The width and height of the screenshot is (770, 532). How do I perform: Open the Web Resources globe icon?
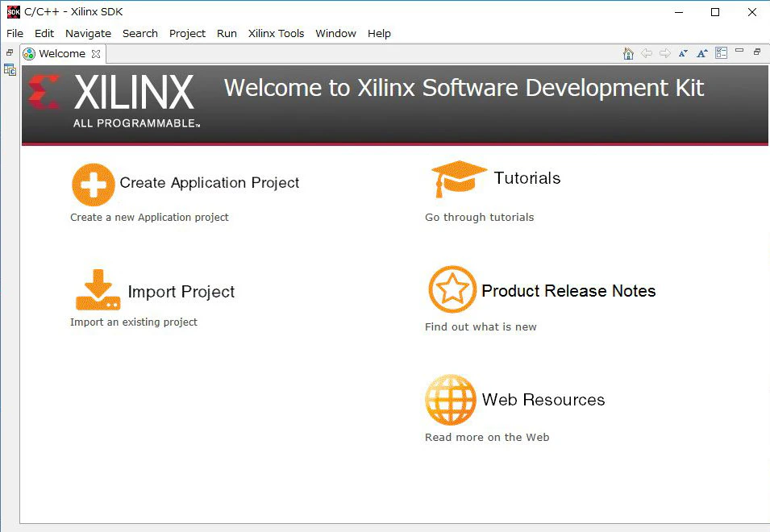click(451, 400)
